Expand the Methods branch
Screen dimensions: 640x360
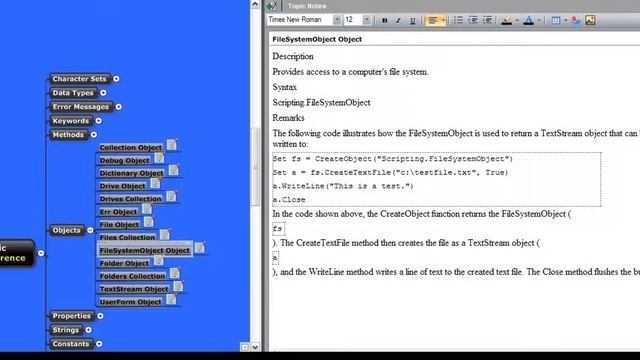click(93, 135)
